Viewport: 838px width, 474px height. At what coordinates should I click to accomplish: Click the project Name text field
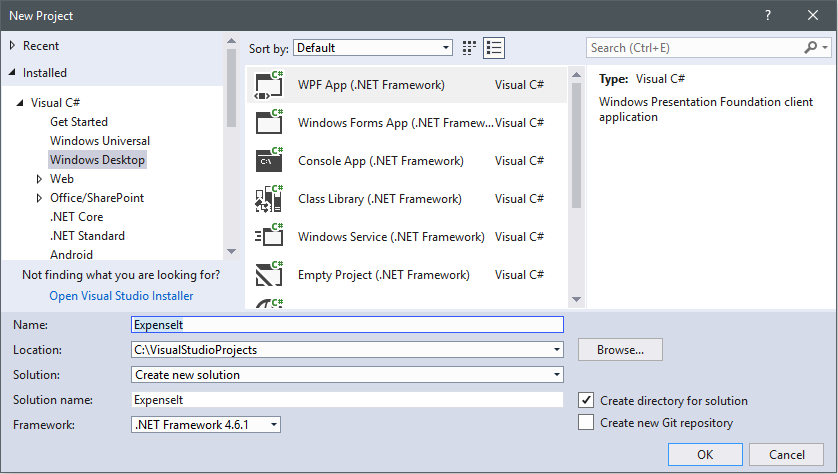point(347,324)
